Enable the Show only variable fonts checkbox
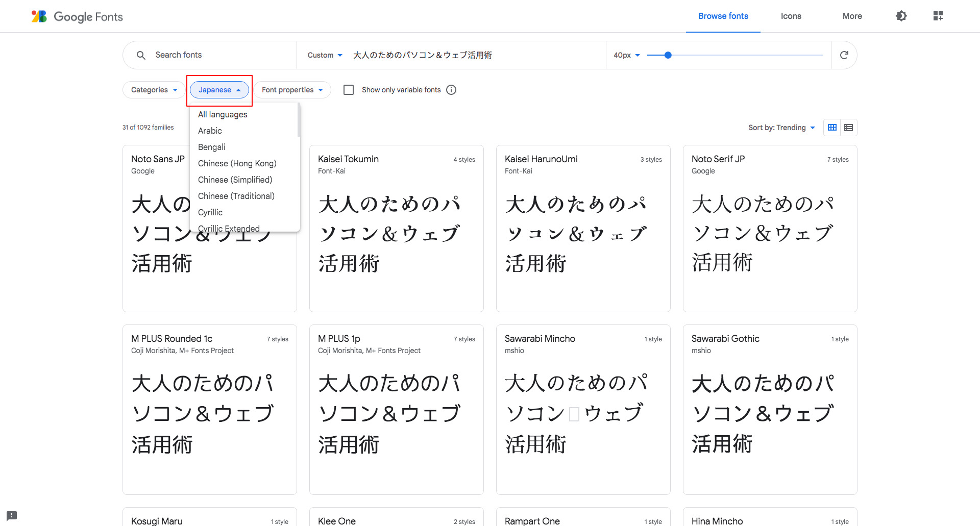The width and height of the screenshot is (980, 526). click(x=349, y=89)
